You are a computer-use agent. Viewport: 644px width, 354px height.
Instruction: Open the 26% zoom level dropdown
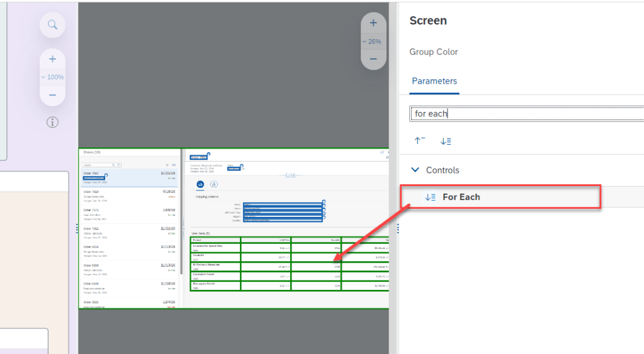[x=373, y=41]
